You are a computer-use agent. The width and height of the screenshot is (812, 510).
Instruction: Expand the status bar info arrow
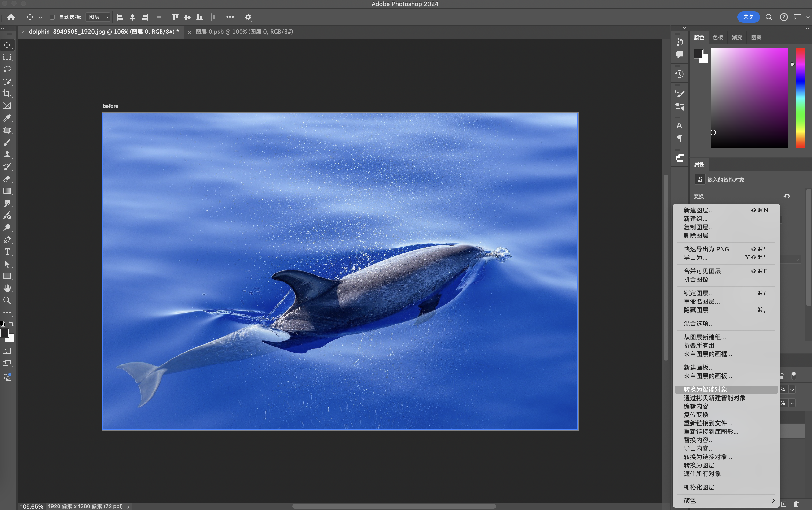[128, 506]
